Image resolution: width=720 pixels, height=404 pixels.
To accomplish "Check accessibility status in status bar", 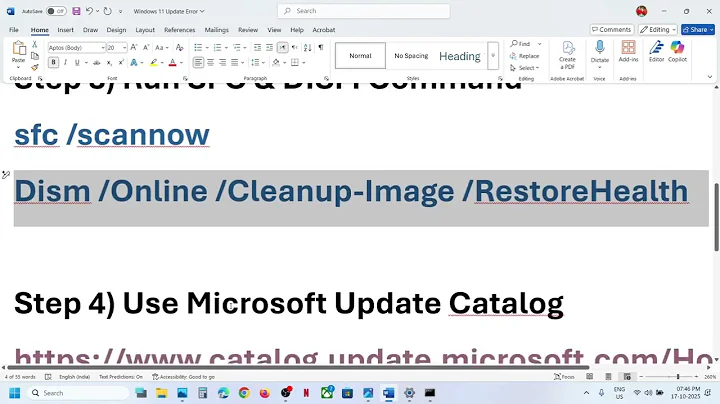I will pos(184,376).
